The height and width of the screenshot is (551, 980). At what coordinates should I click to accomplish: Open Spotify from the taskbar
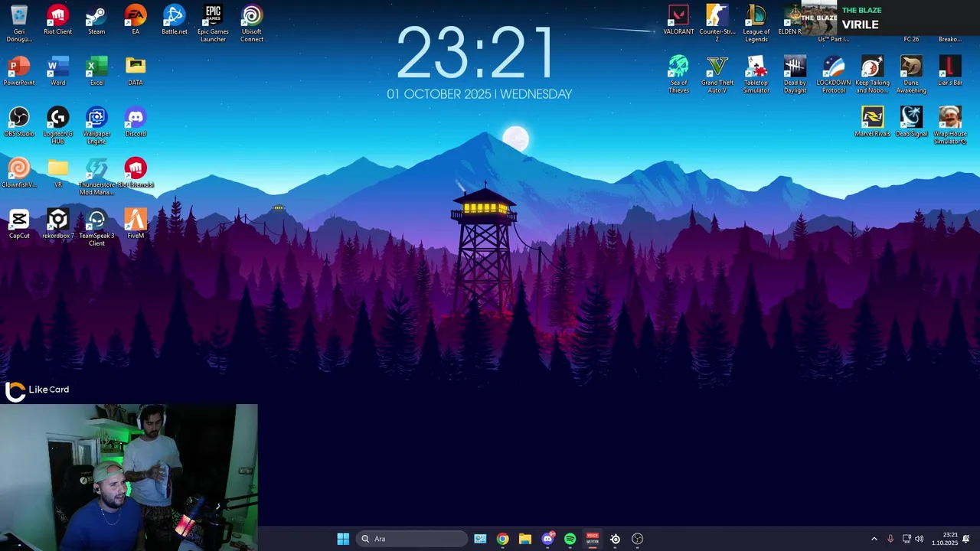[x=570, y=539]
